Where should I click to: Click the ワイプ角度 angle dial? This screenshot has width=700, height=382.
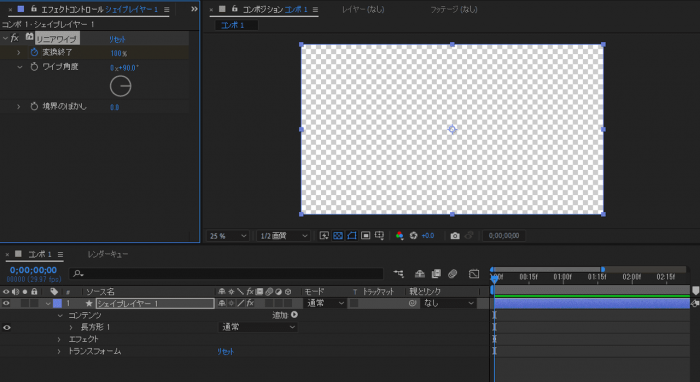[x=121, y=86]
